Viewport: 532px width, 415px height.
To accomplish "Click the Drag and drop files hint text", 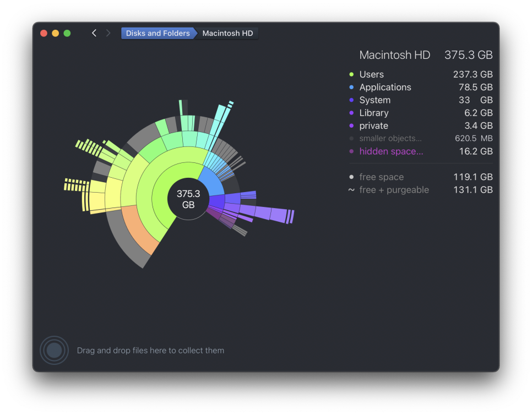I will (x=150, y=351).
